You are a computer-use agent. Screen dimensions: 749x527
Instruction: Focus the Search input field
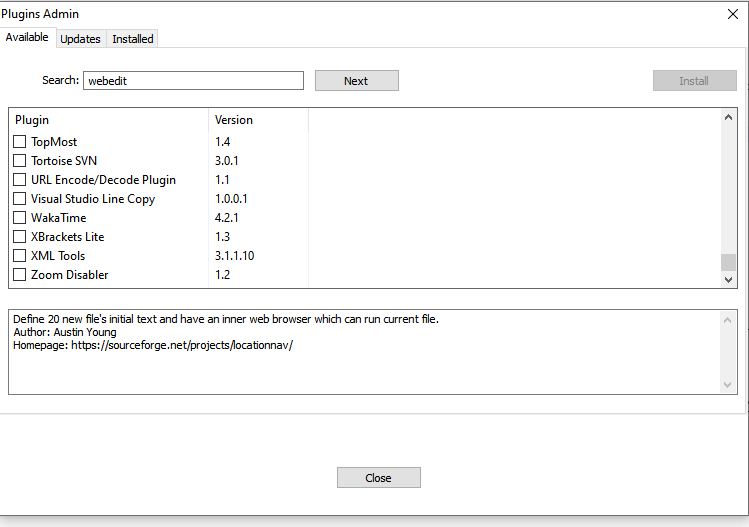click(193, 81)
